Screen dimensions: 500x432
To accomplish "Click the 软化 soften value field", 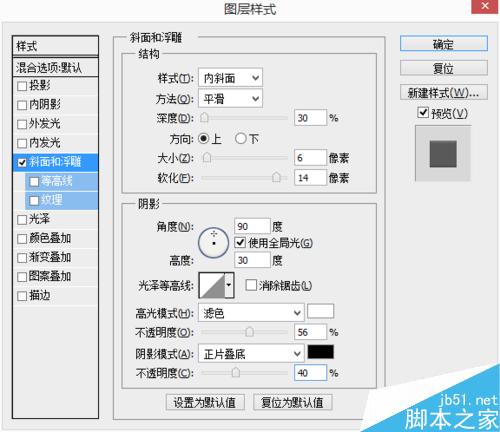I will click(x=310, y=177).
